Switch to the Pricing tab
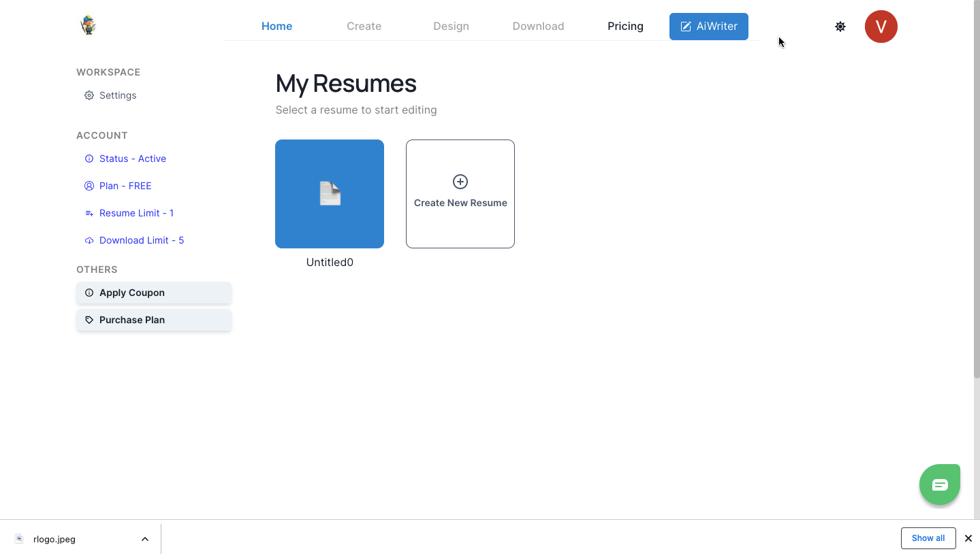980x558 pixels. (x=625, y=26)
